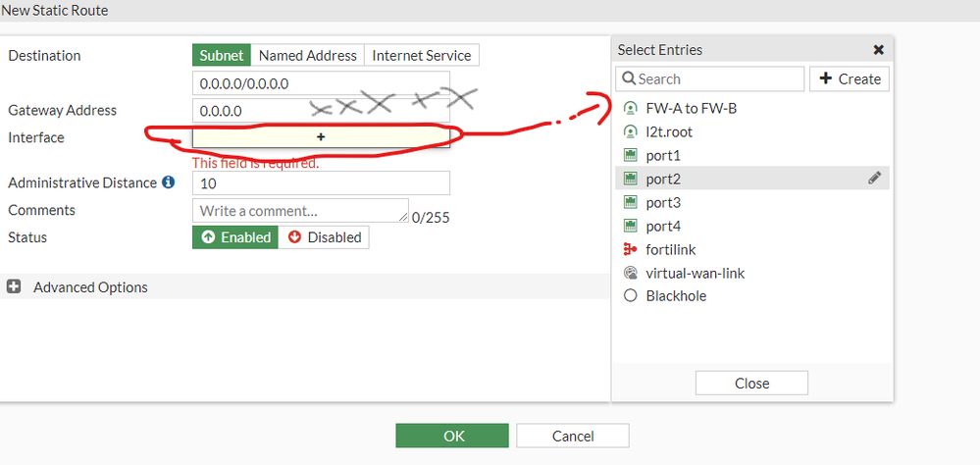Set Status to Enabled

pos(235,237)
